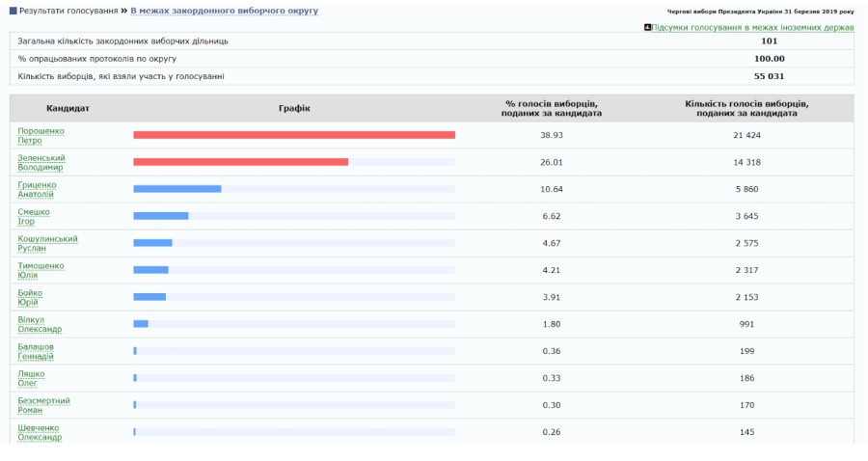The image size is (868, 461).
Task: Open Підсумки голосування в межах іноземних держав
Action: [x=753, y=27]
